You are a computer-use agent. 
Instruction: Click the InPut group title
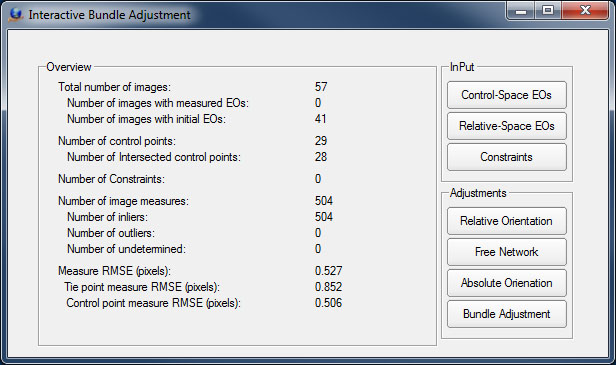click(462, 67)
